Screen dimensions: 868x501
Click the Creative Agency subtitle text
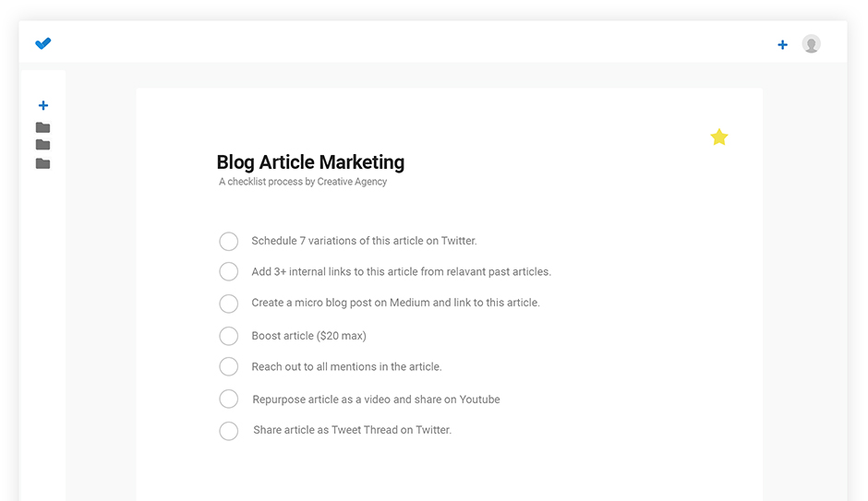[303, 182]
